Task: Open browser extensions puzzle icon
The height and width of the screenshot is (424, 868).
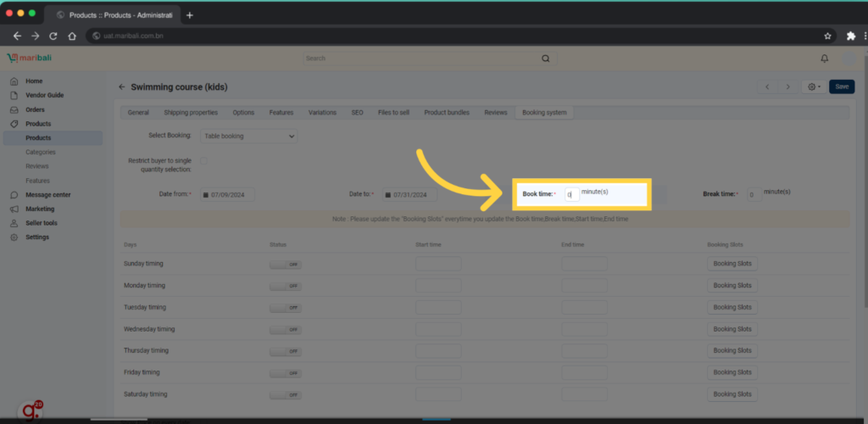Action: [x=850, y=36]
